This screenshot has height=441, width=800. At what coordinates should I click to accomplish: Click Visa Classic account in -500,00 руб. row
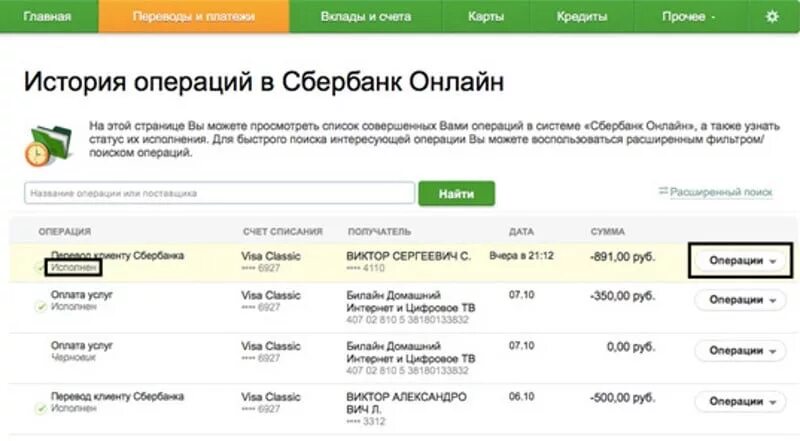pos(270,397)
